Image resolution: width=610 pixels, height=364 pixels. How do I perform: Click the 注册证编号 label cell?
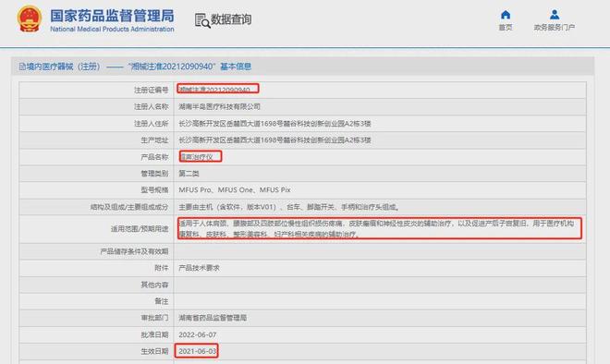[x=152, y=91]
